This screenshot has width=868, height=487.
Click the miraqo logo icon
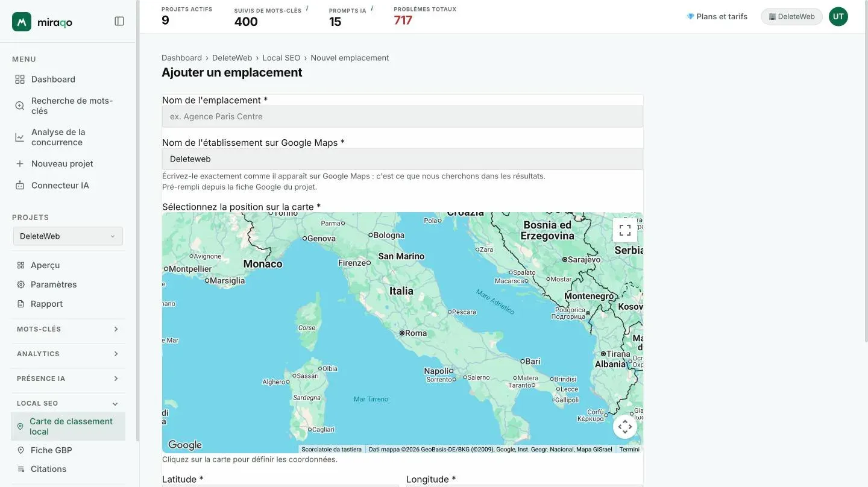click(22, 22)
